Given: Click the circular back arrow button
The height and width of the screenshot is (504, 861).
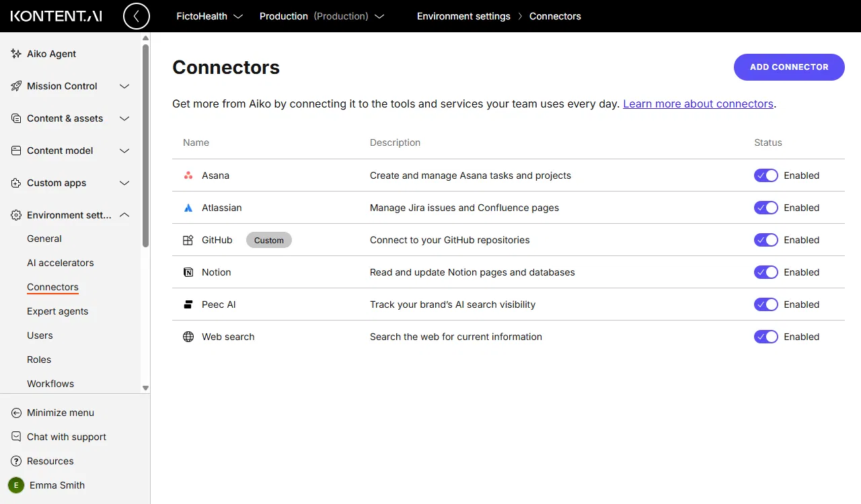Looking at the screenshot, I should point(137,16).
